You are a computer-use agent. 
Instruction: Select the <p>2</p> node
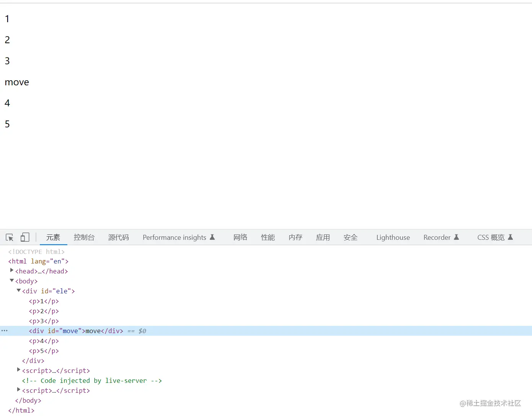click(44, 311)
